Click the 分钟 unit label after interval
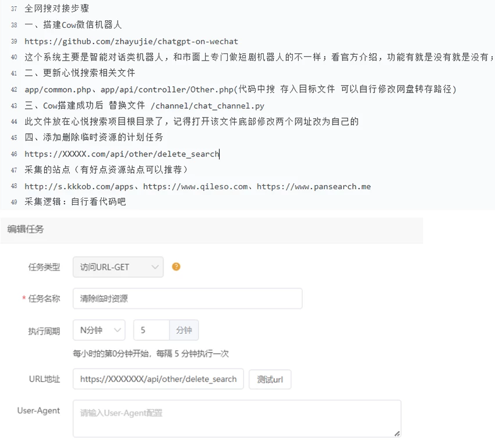 pos(183,330)
